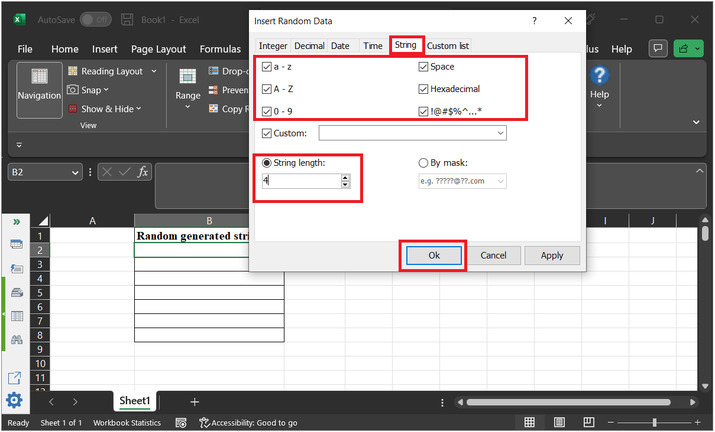The width and height of the screenshot is (715, 432).
Task: Expand the sidebar double-chevron icon
Action: click(16, 222)
